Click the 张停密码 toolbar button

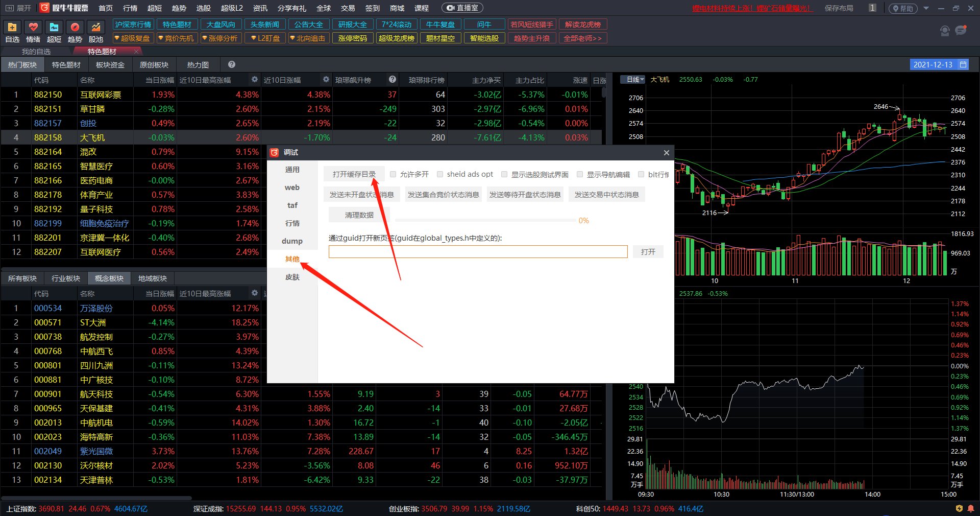(353, 38)
